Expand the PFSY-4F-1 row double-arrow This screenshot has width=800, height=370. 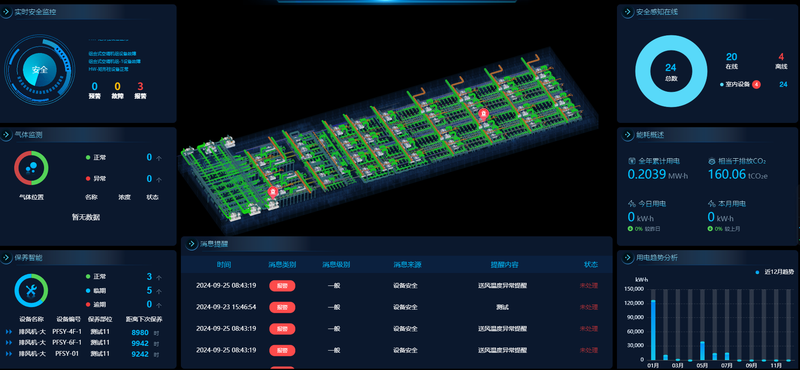click(x=9, y=332)
